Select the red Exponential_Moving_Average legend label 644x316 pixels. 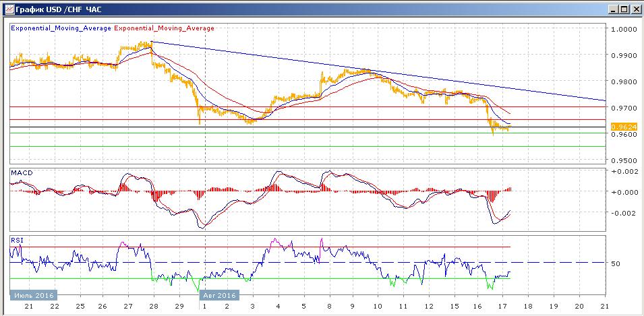point(164,28)
